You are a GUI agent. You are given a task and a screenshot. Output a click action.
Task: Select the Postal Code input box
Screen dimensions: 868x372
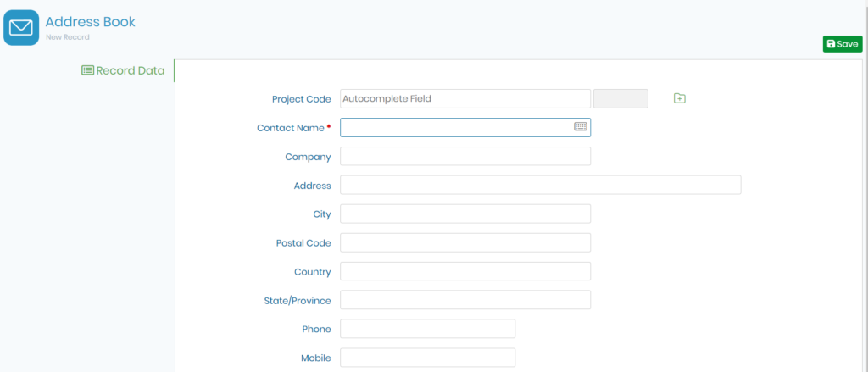click(465, 242)
